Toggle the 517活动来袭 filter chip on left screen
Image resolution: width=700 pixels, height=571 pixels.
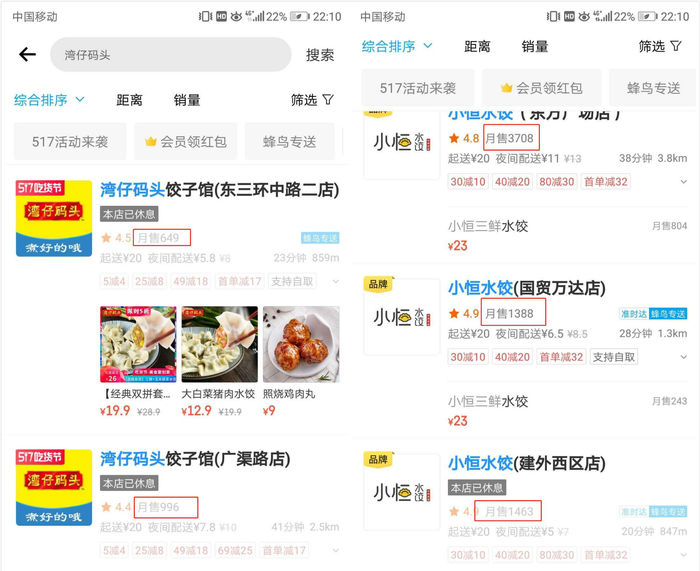pyautogui.click(x=70, y=142)
